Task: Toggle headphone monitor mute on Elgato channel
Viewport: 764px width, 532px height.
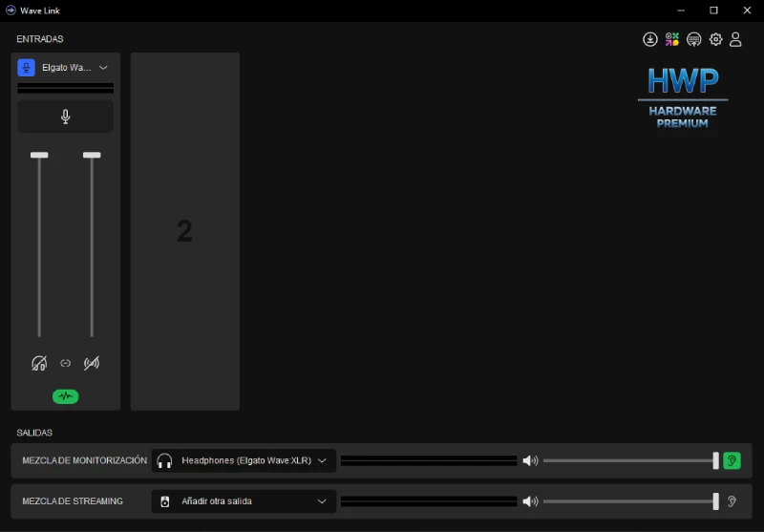Action: coord(39,363)
